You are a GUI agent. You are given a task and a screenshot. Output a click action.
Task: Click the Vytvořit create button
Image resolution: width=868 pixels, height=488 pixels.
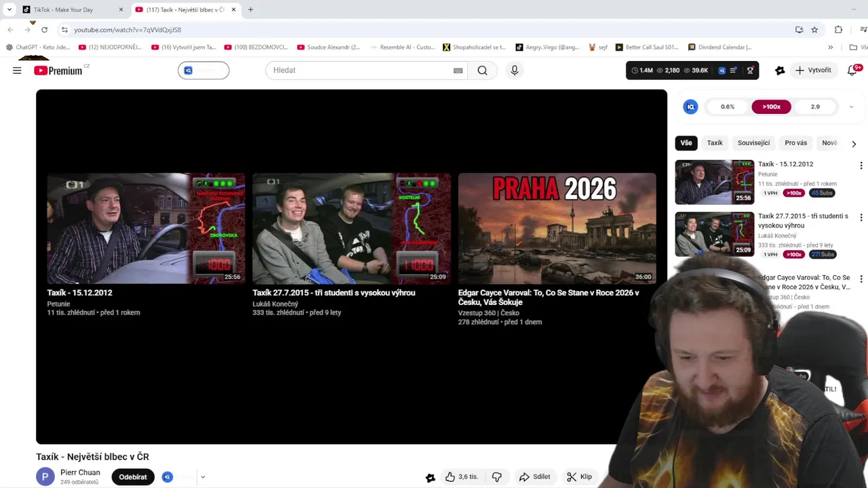tap(813, 70)
